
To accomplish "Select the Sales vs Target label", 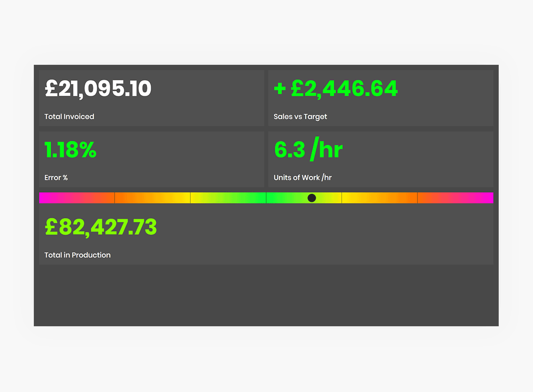I will tap(300, 117).
